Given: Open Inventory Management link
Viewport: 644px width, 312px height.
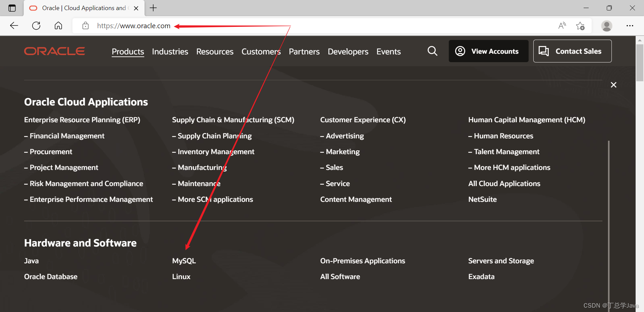Looking at the screenshot, I should click(x=213, y=152).
